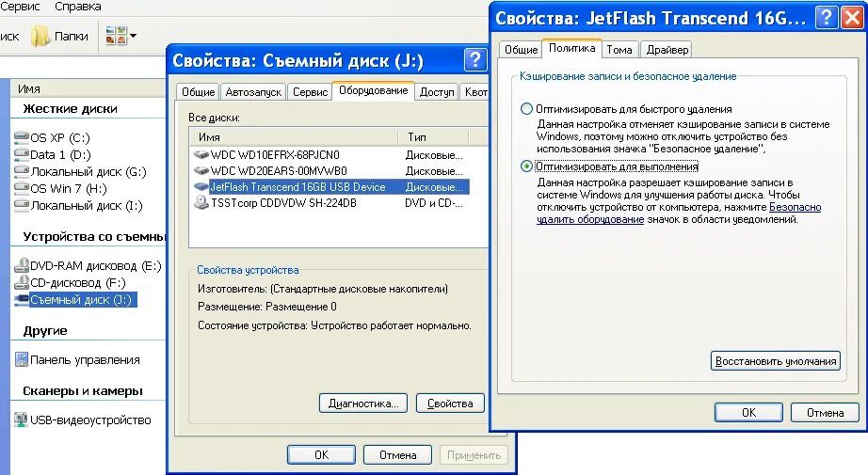Click OK in JetFlash properties dialog

pyautogui.click(x=748, y=413)
